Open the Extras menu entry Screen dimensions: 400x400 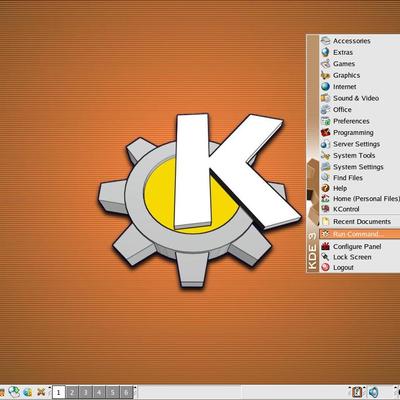coord(360,52)
